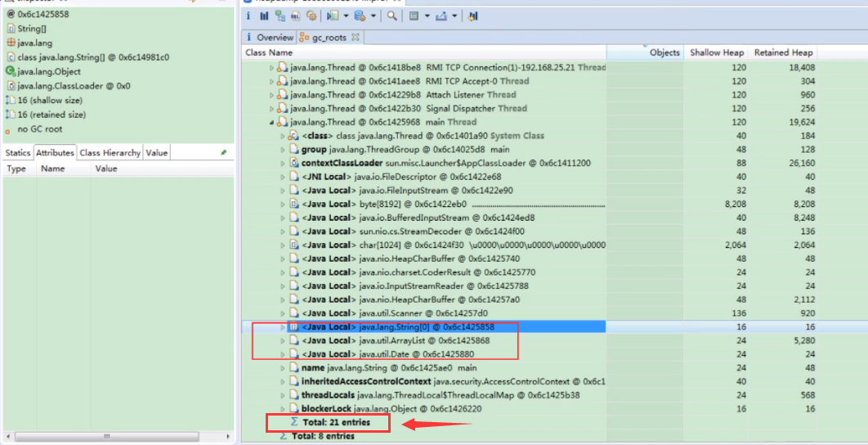Click the Run Expert System Test reports icon

(333, 16)
